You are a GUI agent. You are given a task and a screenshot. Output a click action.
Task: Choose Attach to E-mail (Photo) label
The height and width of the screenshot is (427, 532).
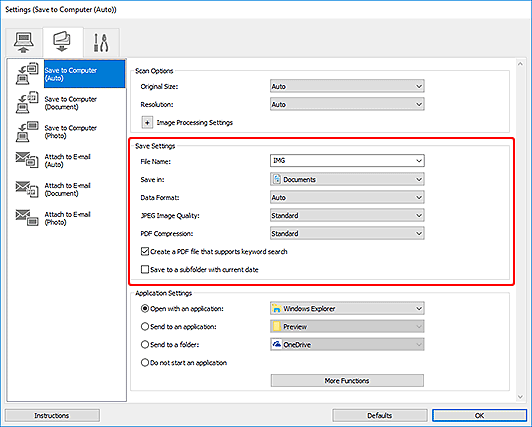click(68, 218)
